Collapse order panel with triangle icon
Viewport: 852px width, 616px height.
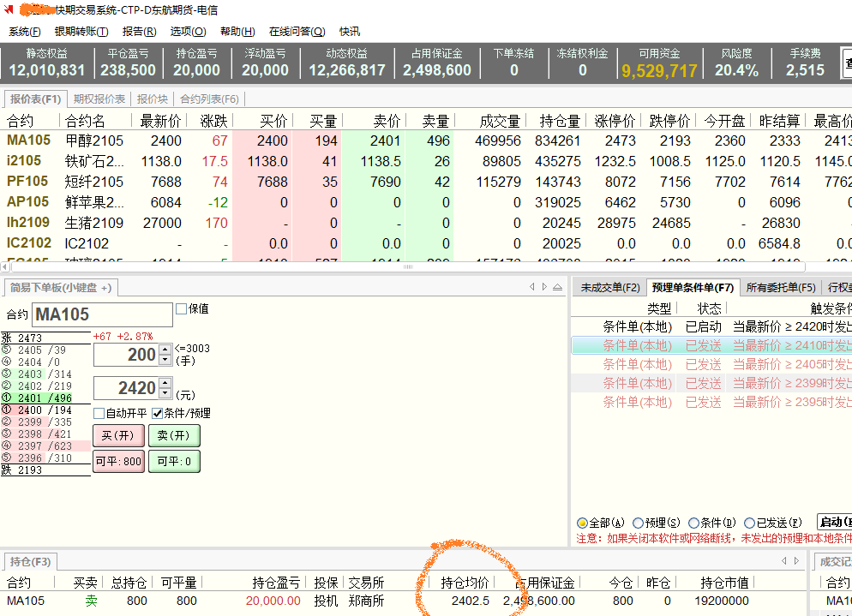tap(557, 287)
